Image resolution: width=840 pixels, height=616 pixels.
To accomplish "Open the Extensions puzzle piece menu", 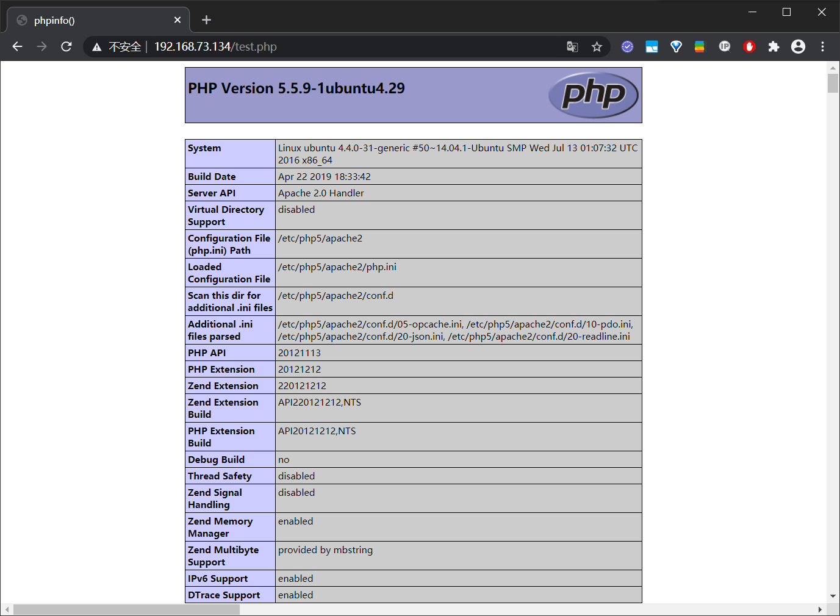I will click(x=774, y=46).
